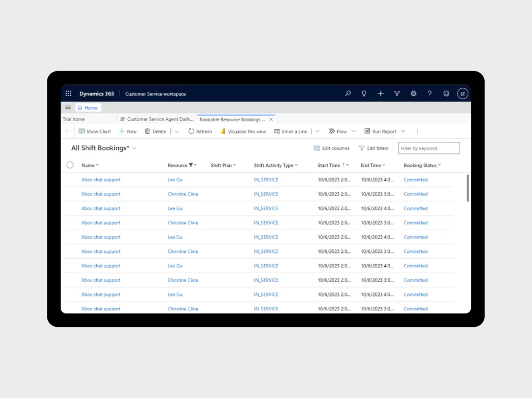Image resolution: width=532 pixels, height=398 pixels.
Task: Click the Show Chart button
Action: point(95,131)
